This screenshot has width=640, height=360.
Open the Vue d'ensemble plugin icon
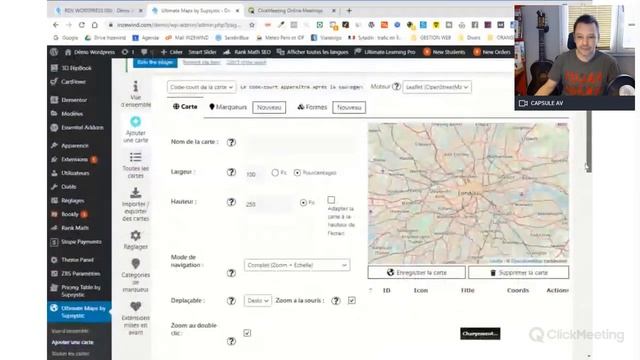(136, 86)
